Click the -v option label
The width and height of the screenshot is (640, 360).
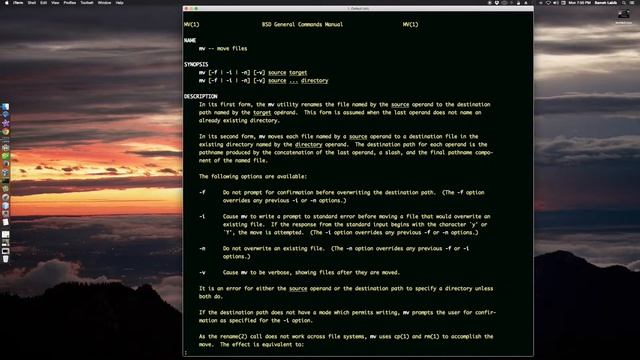[202, 272]
